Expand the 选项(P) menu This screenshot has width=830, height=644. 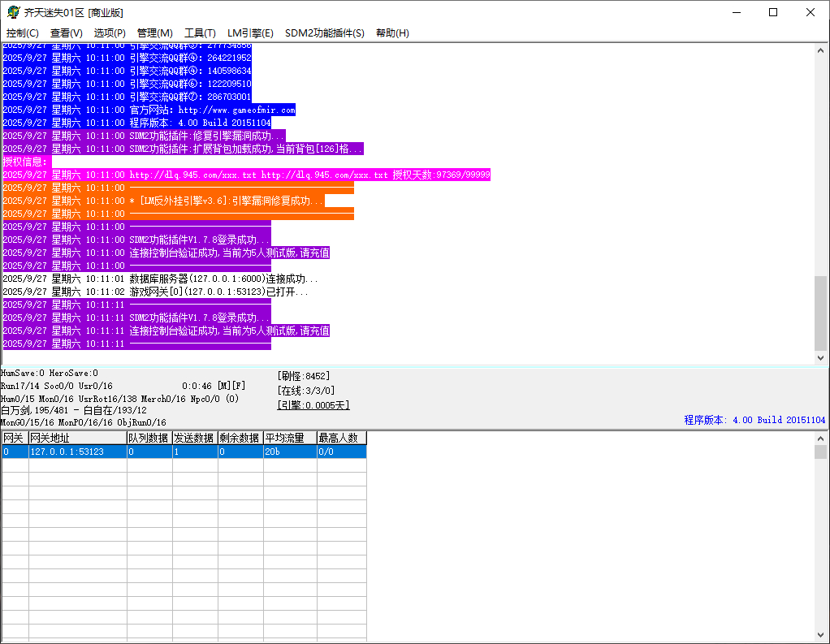pyautogui.click(x=110, y=33)
